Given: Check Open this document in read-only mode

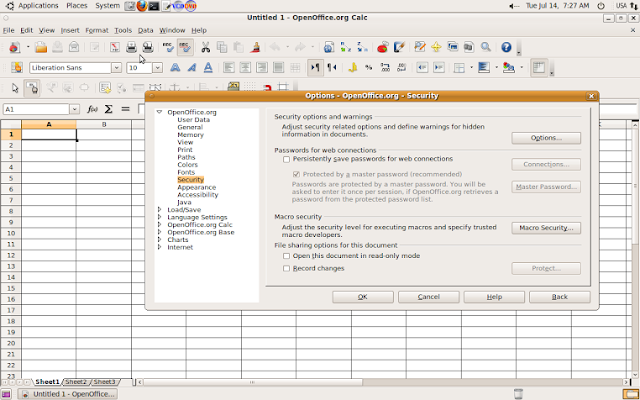Looking at the screenshot, I should 287,256.
